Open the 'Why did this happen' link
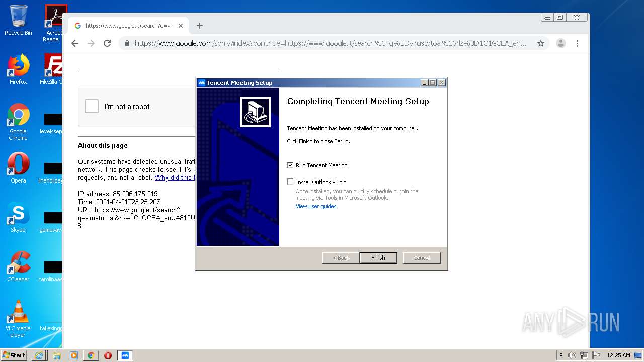This screenshot has height=362, width=644. click(175, 177)
